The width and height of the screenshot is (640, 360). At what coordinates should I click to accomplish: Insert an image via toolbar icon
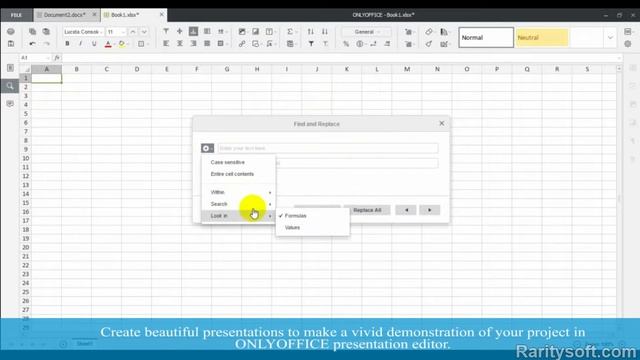coord(242,31)
